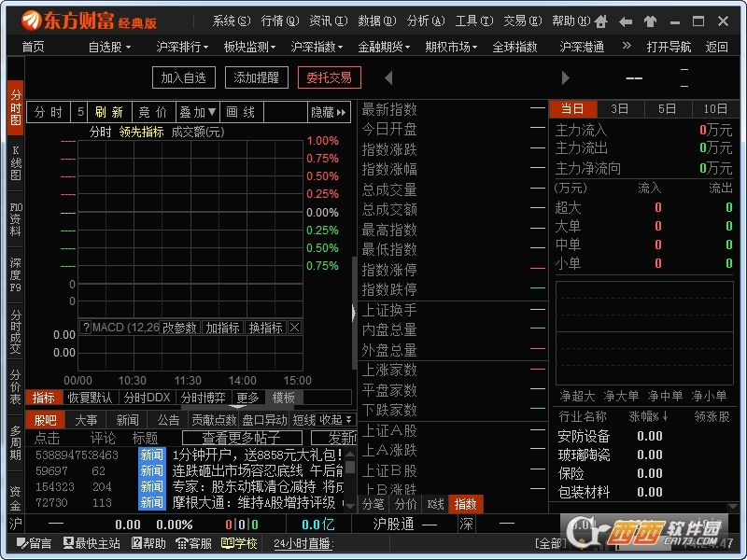
Task: Open the 系统(S) menu
Action: (x=232, y=21)
